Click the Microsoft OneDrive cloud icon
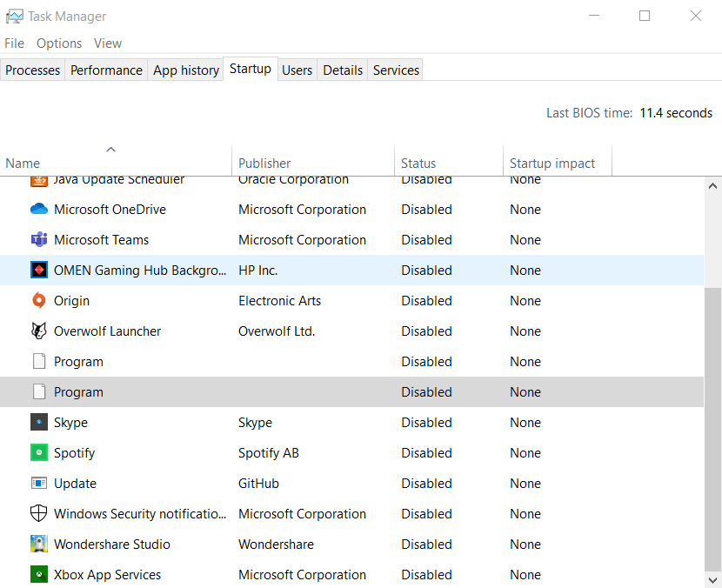This screenshot has height=588, width=722. point(38,210)
